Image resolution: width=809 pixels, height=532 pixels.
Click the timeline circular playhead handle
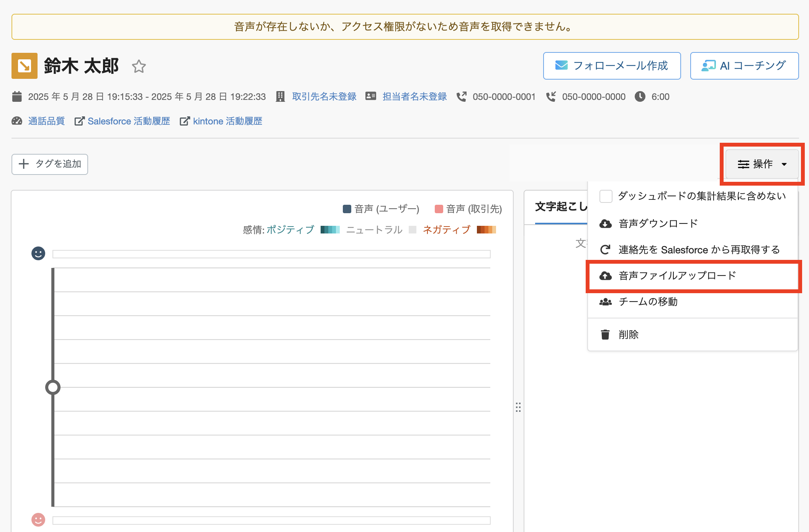point(53,387)
